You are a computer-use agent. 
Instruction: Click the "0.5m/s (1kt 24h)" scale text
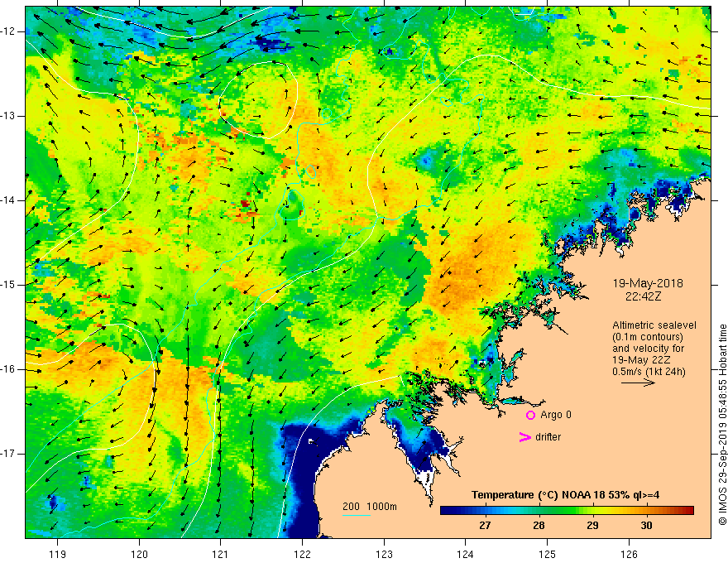coord(649,372)
